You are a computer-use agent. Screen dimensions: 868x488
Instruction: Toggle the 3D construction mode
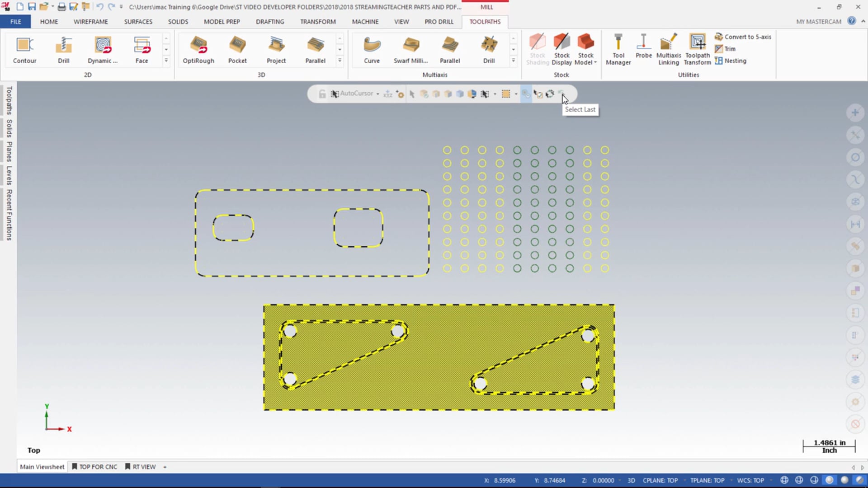pyautogui.click(x=631, y=480)
